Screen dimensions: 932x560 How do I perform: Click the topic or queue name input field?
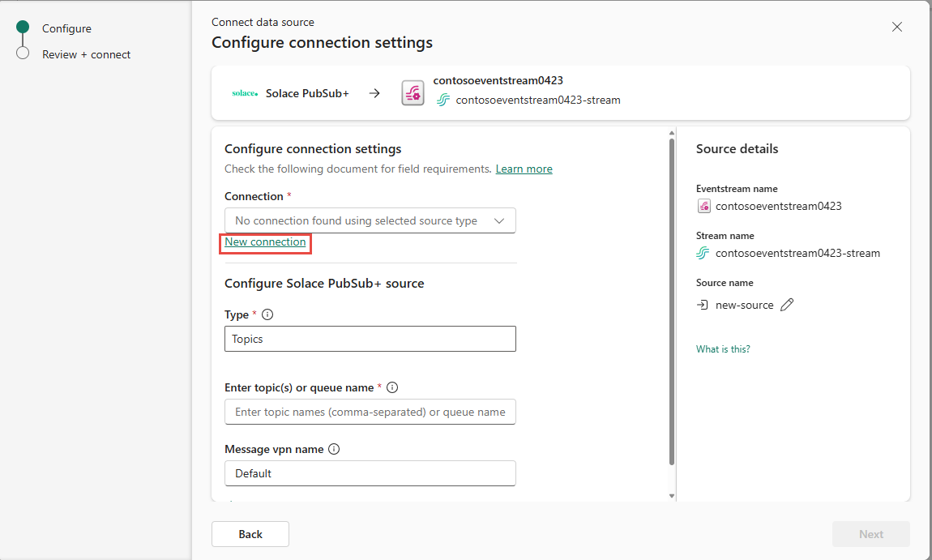coord(370,412)
